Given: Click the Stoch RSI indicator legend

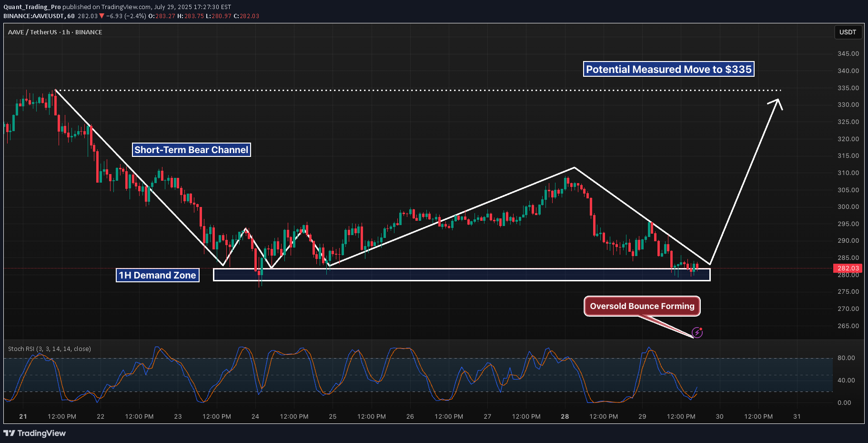Looking at the screenshot, I should [50, 349].
